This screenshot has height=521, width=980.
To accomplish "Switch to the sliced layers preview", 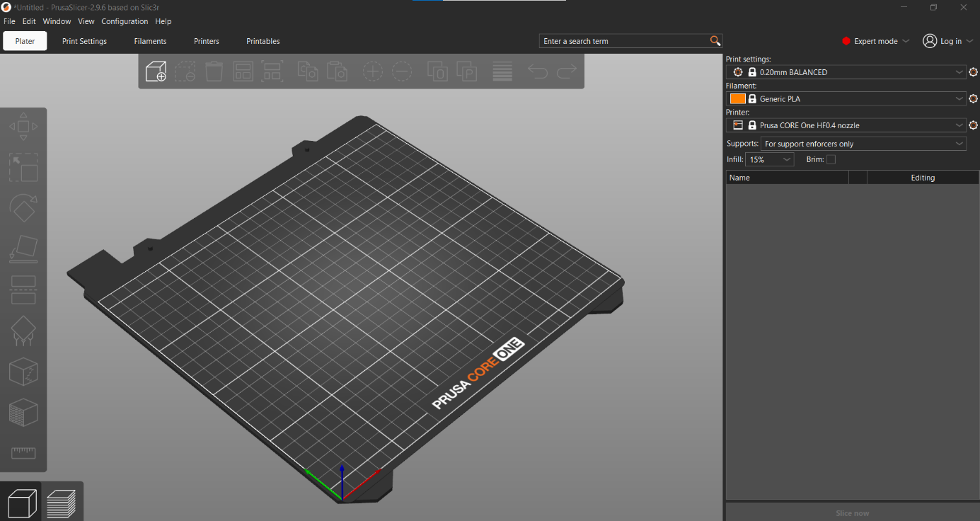I will point(62,503).
